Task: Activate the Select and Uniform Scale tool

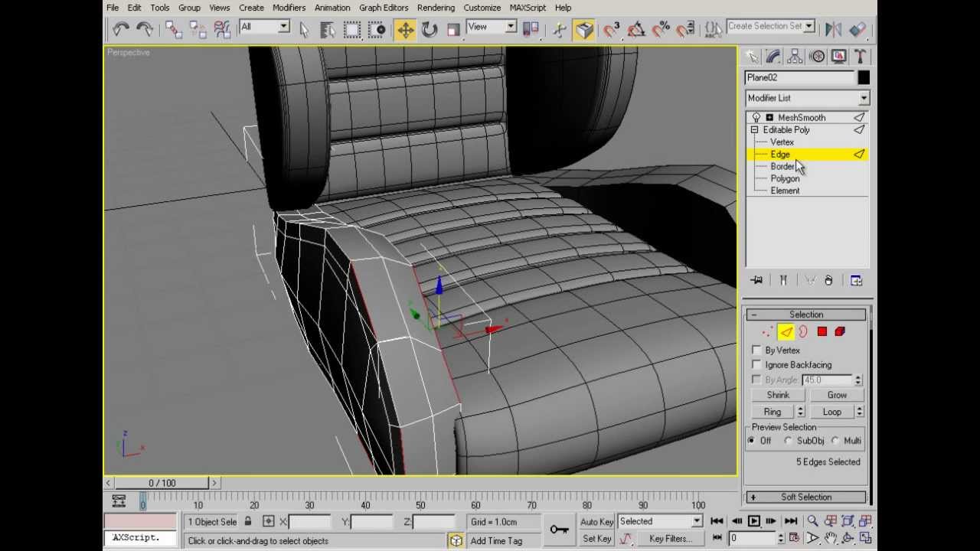Action: point(453,29)
